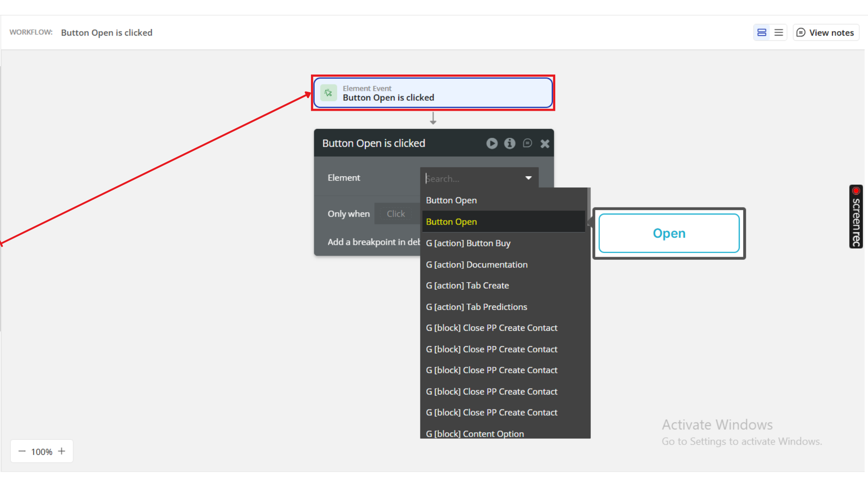Click the View notes button

click(826, 33)
